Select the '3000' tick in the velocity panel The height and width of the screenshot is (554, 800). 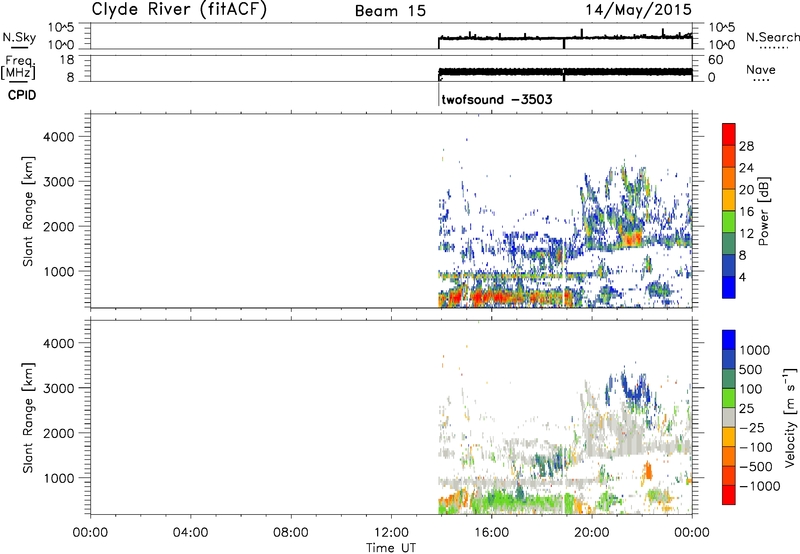pos(59,388)
